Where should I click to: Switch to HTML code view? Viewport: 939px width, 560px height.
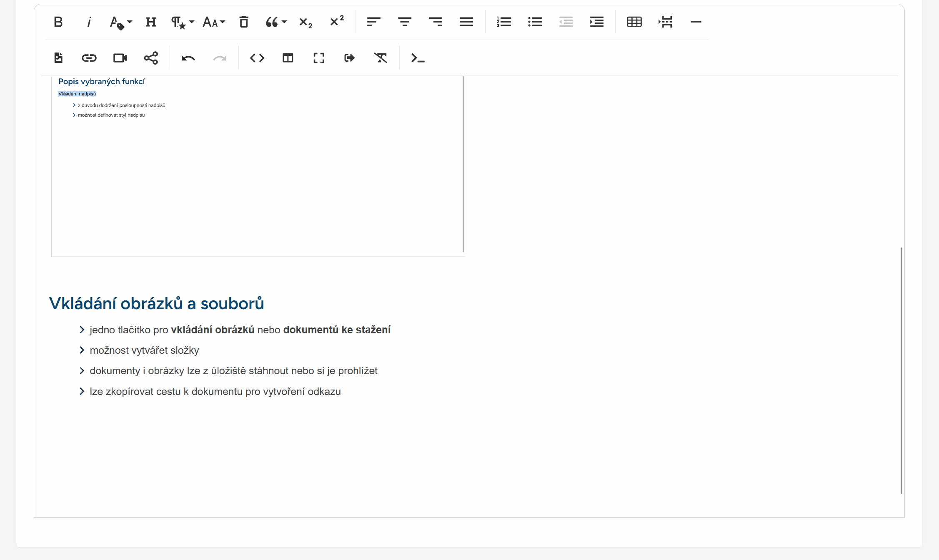click(x=257, y=58)
